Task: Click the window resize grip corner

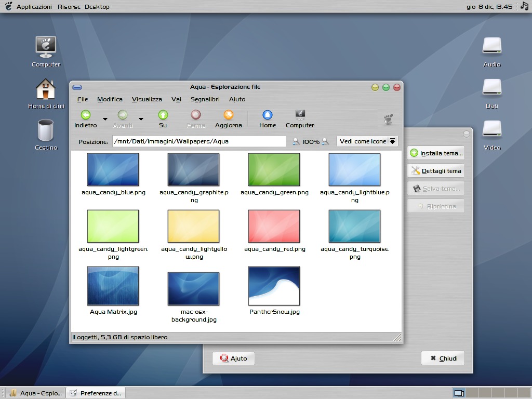Action: [397, 337]
